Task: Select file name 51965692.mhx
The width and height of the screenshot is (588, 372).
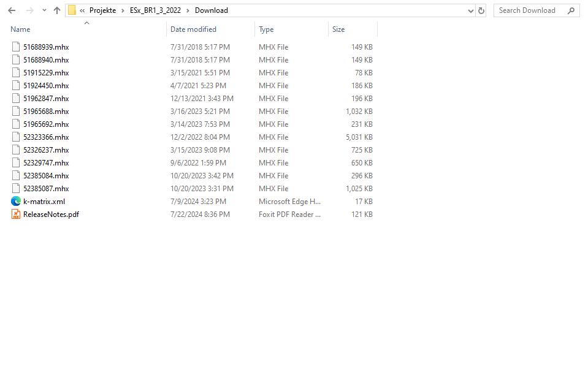Action: (46, 124)
